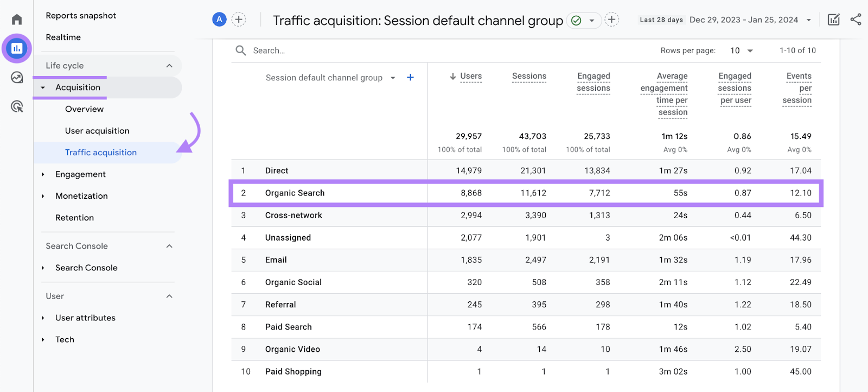This screenshot has width=868, height=392.
Task: Open User acquisition report
Action: coord(97,131)
